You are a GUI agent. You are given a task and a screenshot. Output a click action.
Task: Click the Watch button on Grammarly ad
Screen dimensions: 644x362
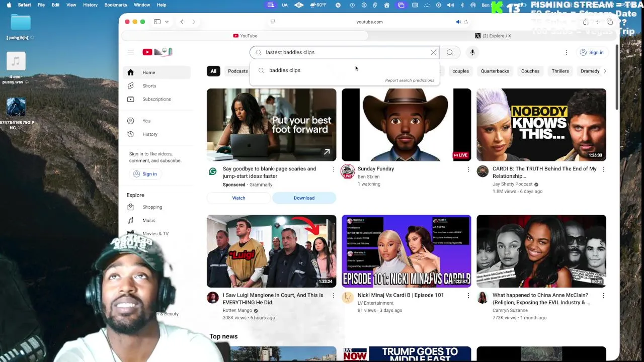tap(238, 198)
